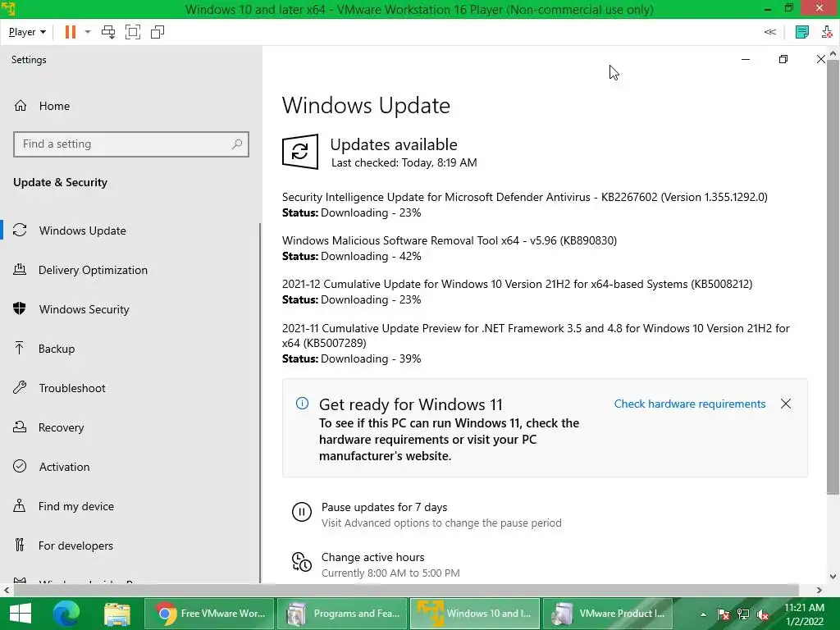Launch Microsoft Edge from taskbar

click(x=66, y=614)
